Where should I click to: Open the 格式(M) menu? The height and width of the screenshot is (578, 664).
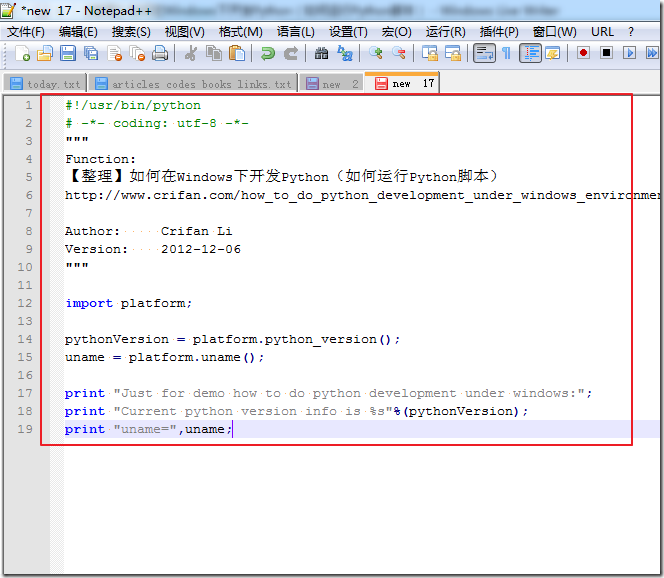241,32
